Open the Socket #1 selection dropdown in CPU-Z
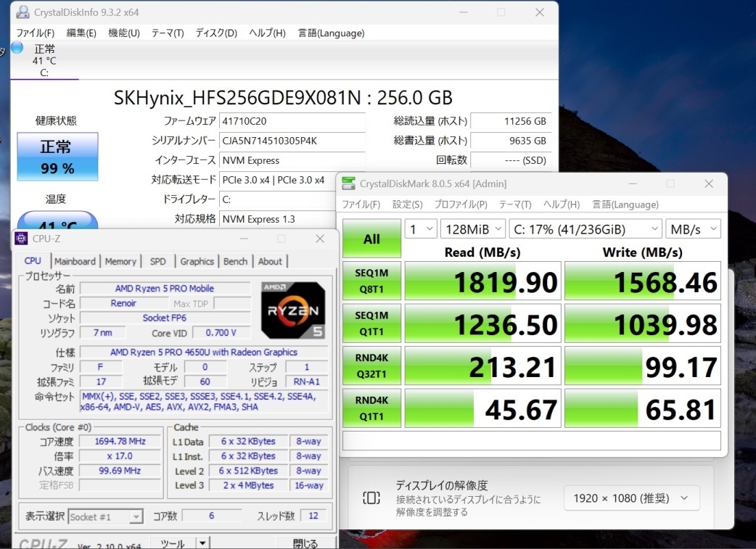Viewport: 756px width, 549px height. click(x=106, y=516)
